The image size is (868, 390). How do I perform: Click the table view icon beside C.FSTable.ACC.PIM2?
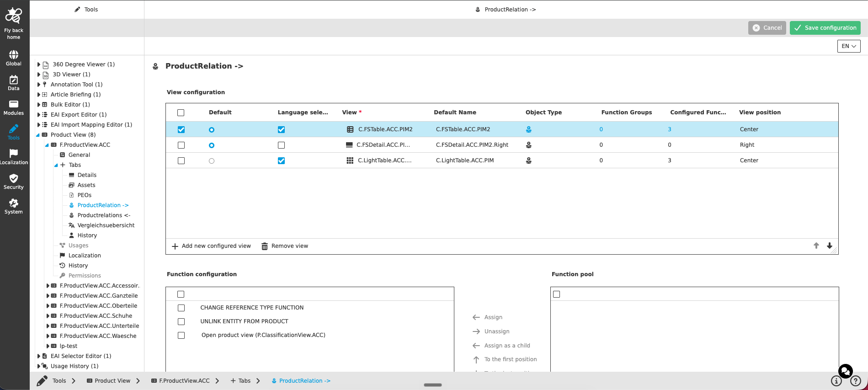click(350, 129)
